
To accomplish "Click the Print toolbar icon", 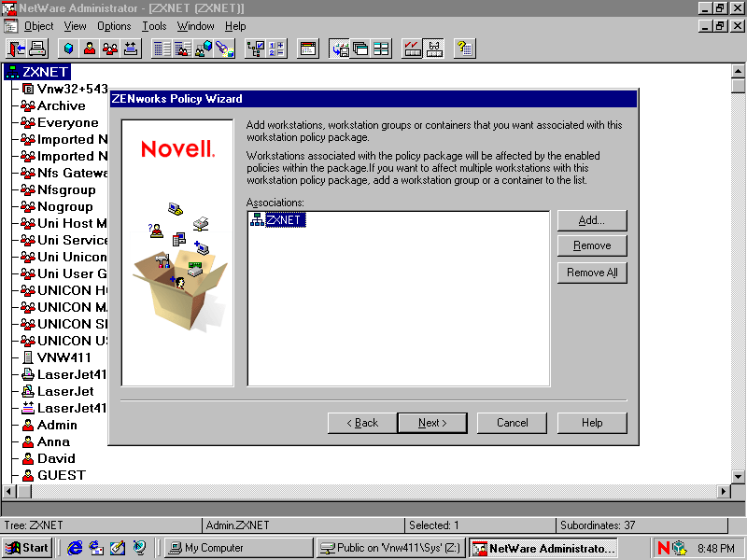I will pos(37,49).
